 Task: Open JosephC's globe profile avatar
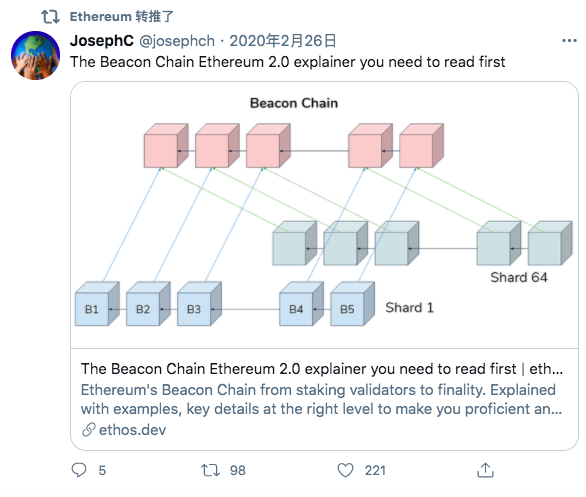point(36,55)
